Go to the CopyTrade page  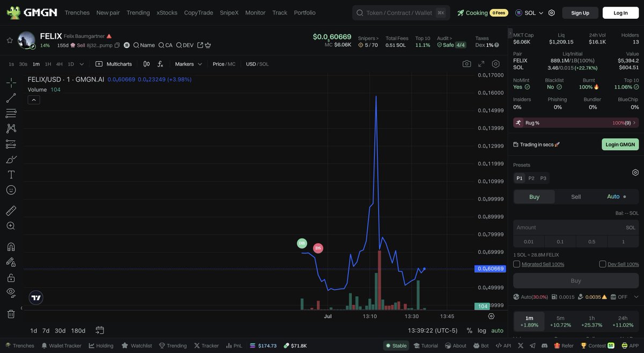point(198,13)
